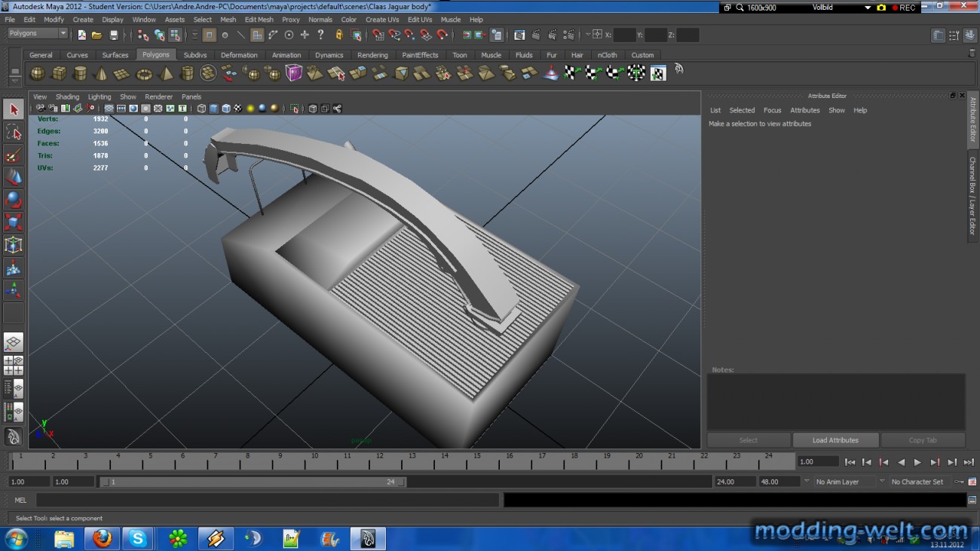
Task: Switch to the Rendering shelf tab
Action: click(372, 55)
